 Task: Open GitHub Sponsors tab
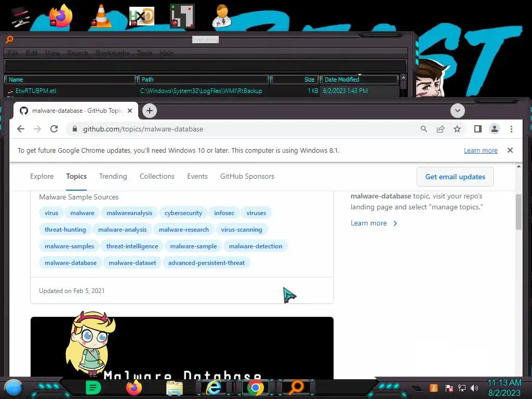pyautogui.click(x=247, y=177)
